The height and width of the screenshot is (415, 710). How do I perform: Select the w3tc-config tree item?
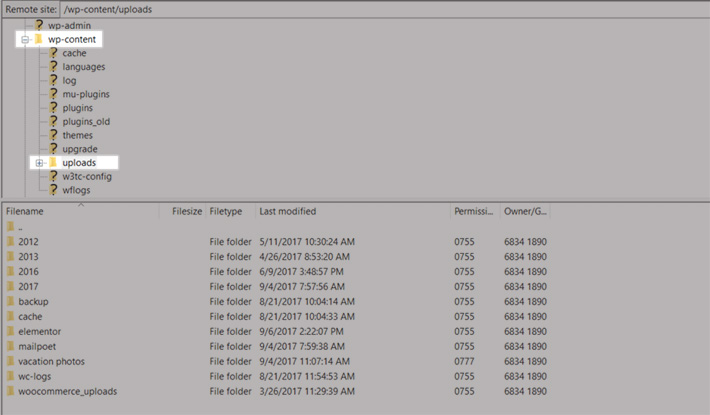point(86,176)
